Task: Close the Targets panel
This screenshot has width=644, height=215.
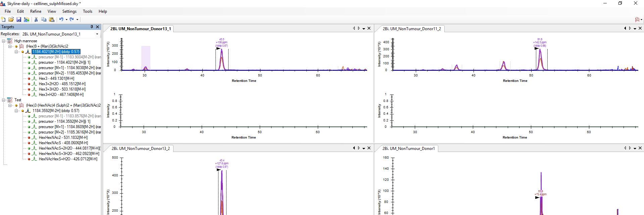Action: 98,27
